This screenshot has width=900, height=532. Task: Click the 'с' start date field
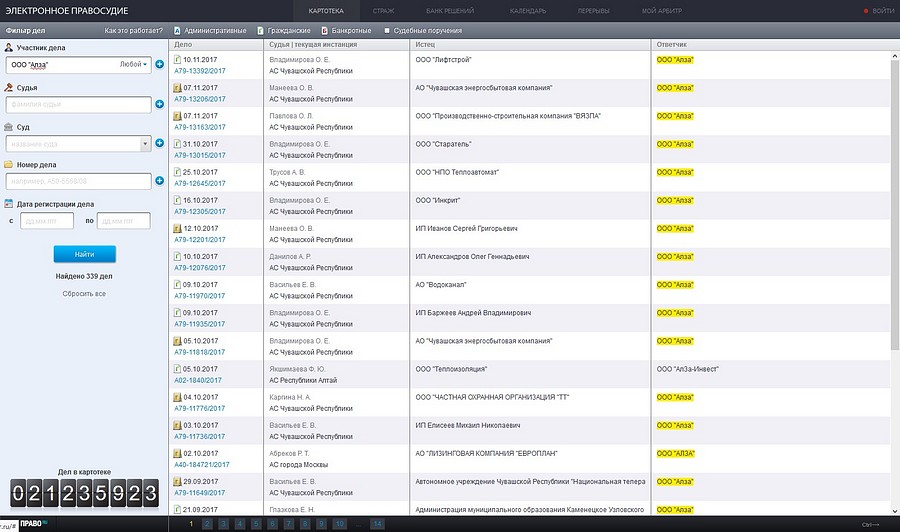tap(47, 221)
